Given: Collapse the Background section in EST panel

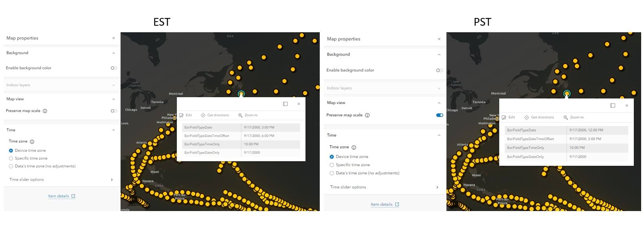Looking at the screenshot, I should click(x=113, y=53).
